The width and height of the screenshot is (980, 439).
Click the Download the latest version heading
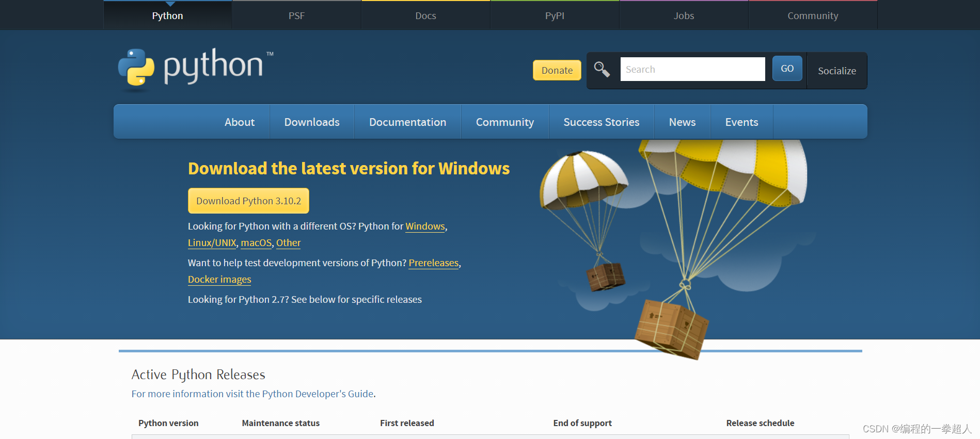tap(349, 168)
